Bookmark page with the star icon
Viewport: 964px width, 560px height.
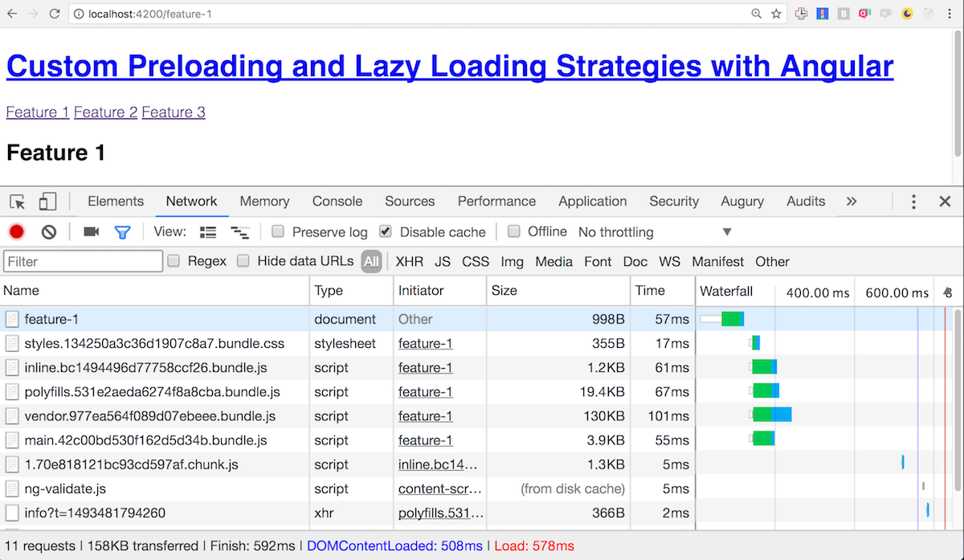(777, 14)
